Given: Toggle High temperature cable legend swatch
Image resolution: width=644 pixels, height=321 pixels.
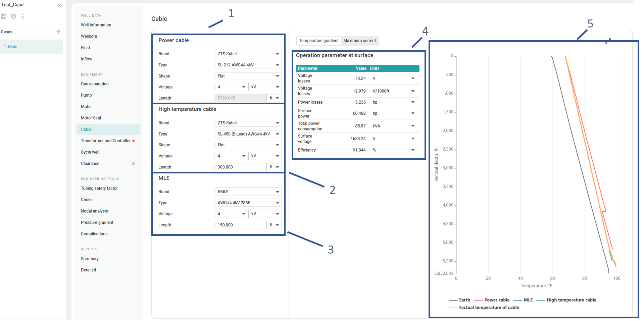Looking at the screenshot, I should pyautogui.click(x=541, y=300).
